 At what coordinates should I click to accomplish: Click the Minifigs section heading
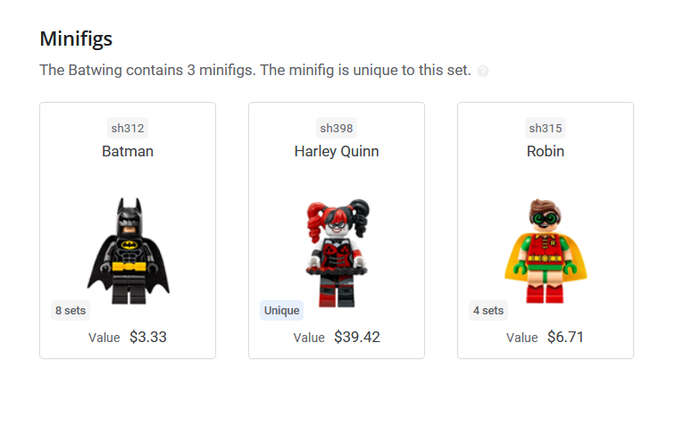click(76, 39)
